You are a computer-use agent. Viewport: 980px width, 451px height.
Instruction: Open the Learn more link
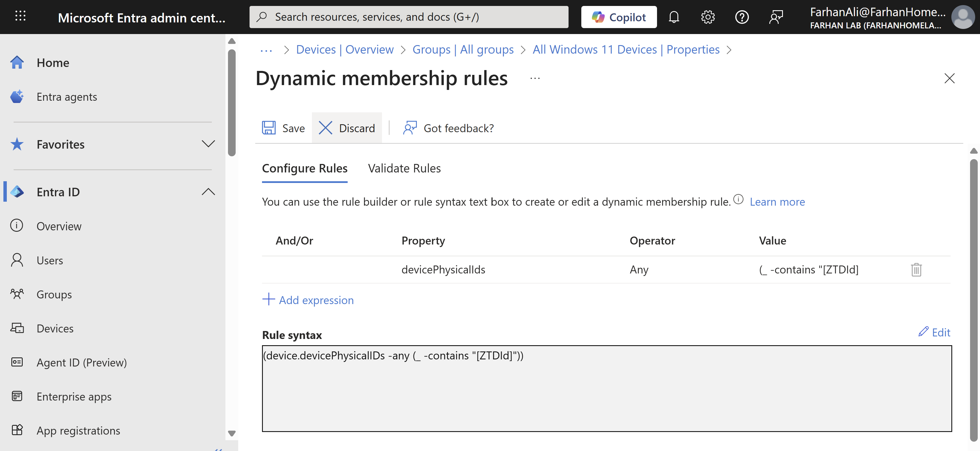777,202
